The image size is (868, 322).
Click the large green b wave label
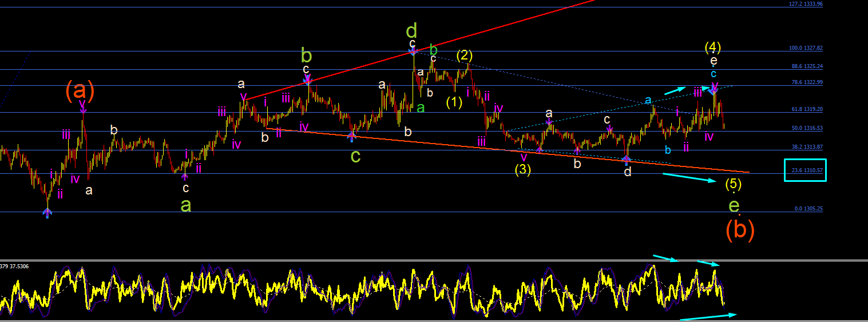(x=307, y=55)
